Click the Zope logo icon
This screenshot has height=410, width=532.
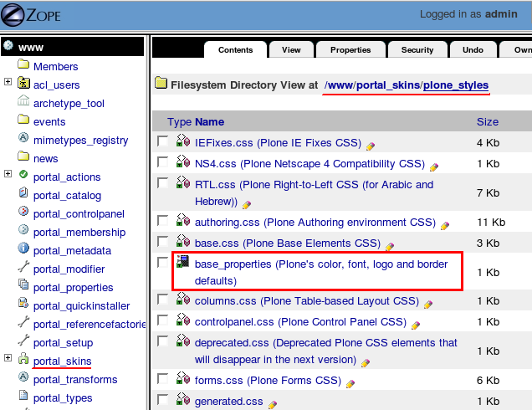13,14
